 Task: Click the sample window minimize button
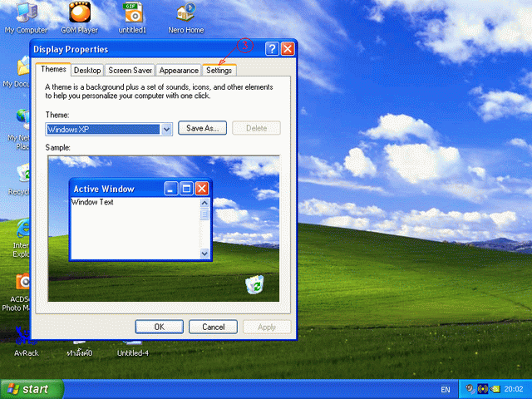pyautogui.click(x=171, y=189)
